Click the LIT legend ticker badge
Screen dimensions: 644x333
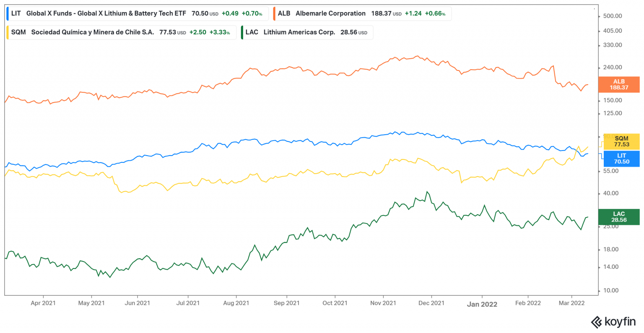coord(16,13)
